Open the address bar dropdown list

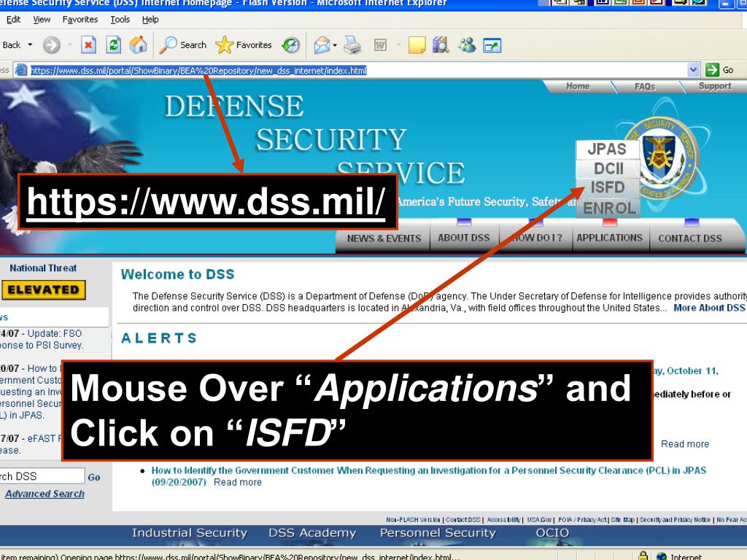(693, 70)
